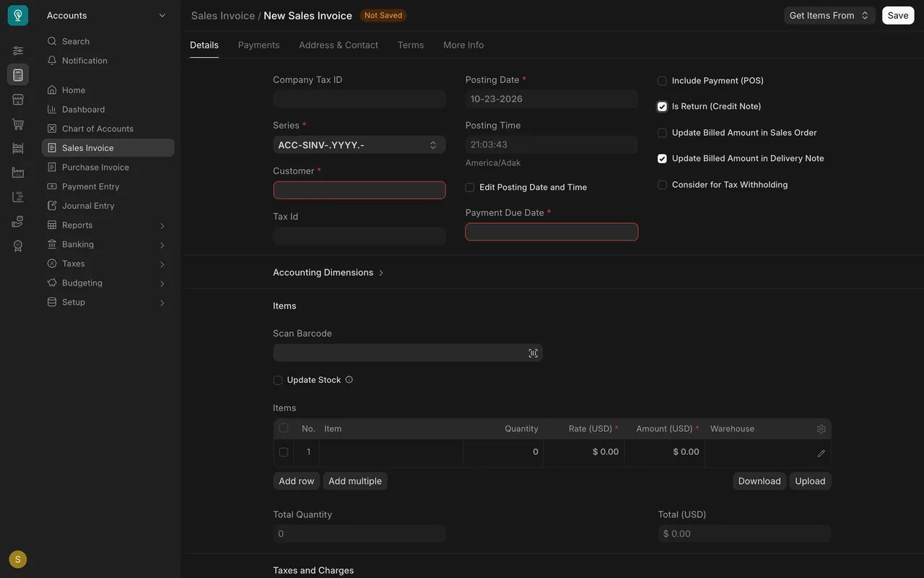The width and height of the screenshot is (924, 578).
Task: Open the Projects chart module icon
Action: [18, 197]
